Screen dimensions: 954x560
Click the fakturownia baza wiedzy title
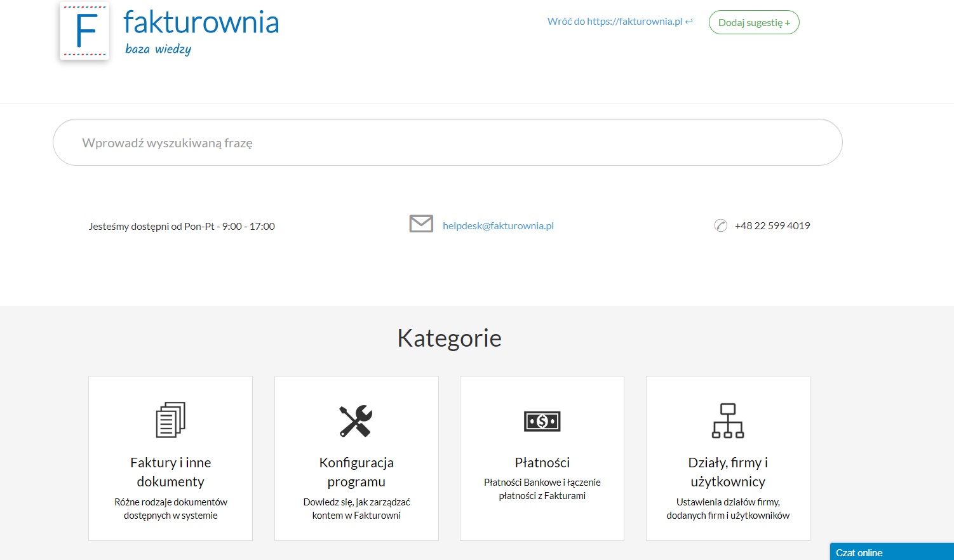click(x=201, y=33)
